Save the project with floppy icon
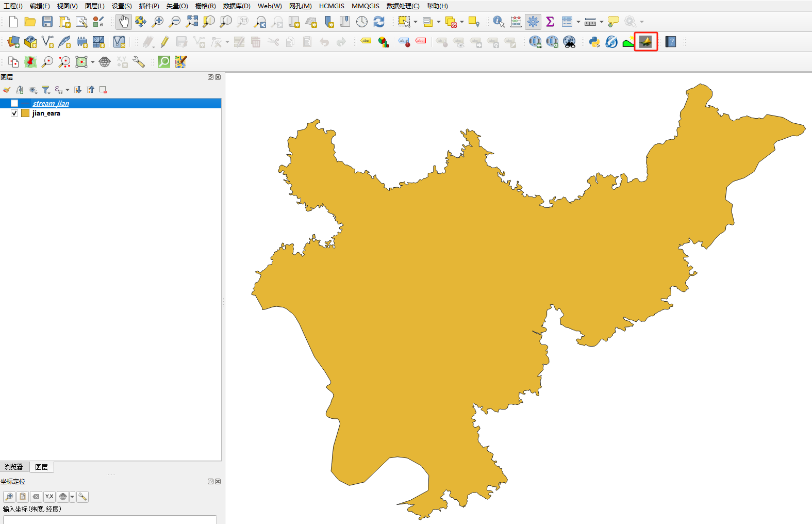 point(47,22)
